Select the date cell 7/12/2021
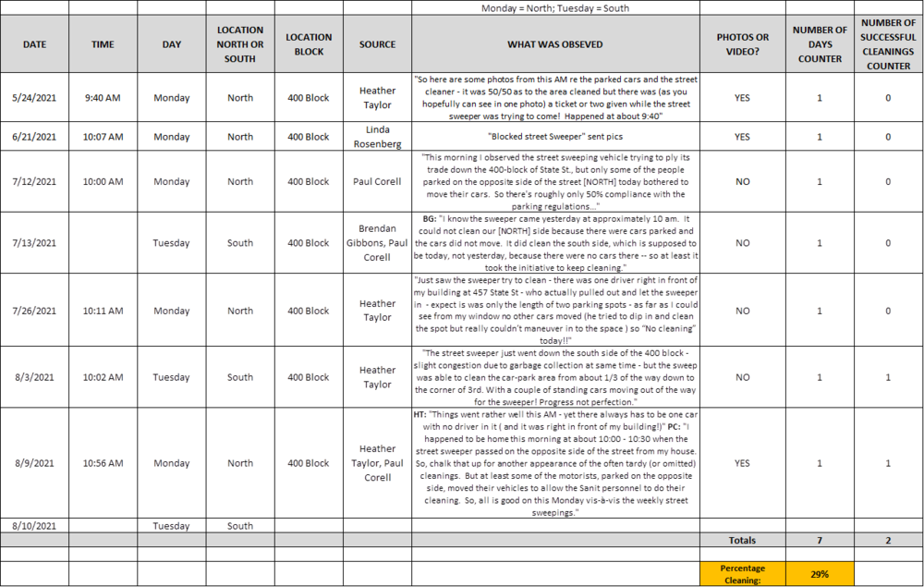Screen dimensions: 924x587 [x=34, y=181]
